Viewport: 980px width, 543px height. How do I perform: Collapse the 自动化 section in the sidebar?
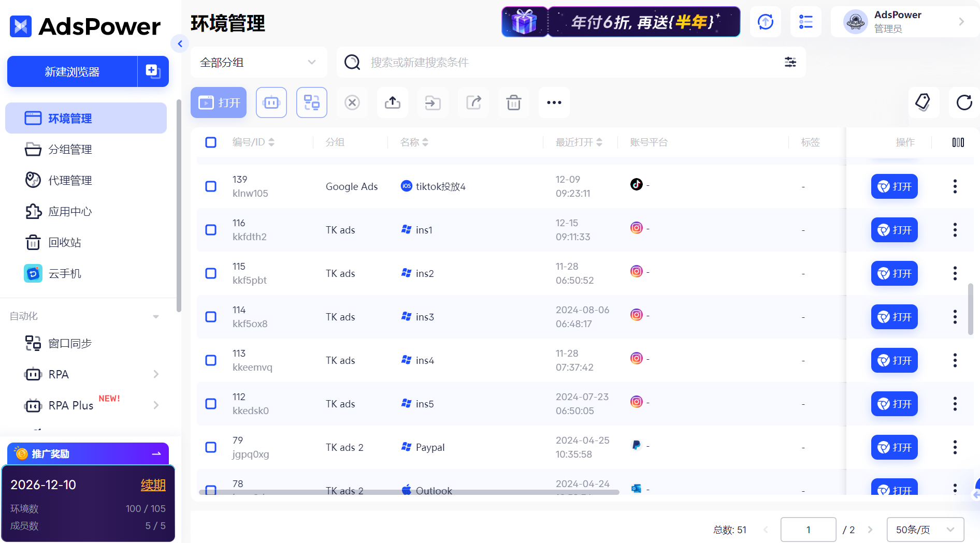(x=155, y=316)
